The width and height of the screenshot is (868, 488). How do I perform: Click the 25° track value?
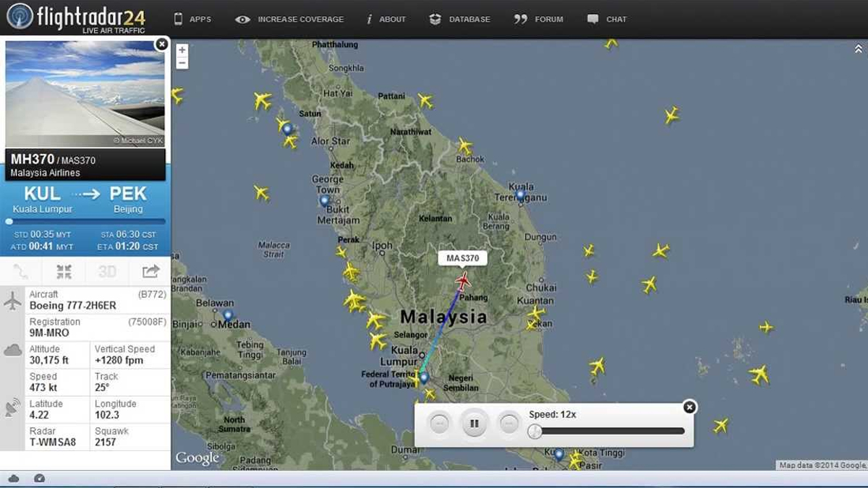tap(101, 388)
